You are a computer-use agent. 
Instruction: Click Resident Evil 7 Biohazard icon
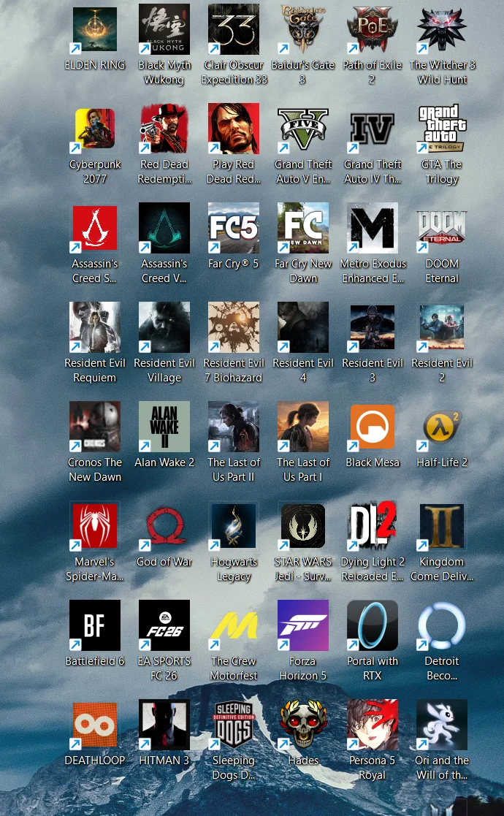[x=234, y=327]
